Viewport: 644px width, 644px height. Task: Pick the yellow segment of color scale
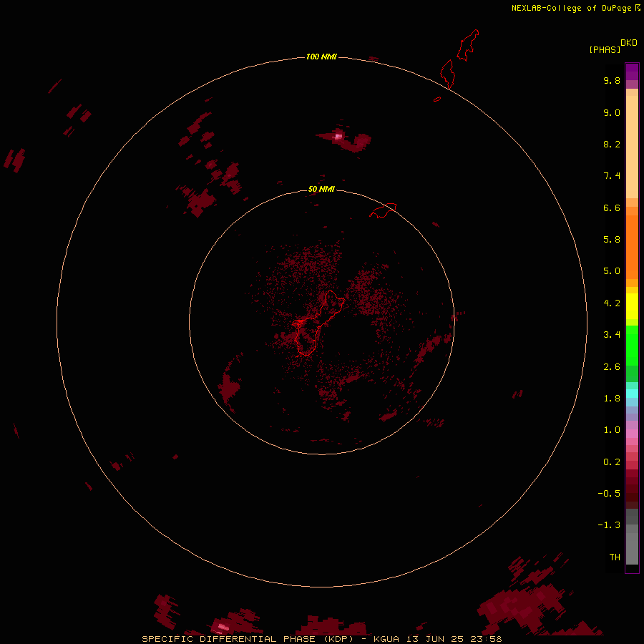point(632,306)
